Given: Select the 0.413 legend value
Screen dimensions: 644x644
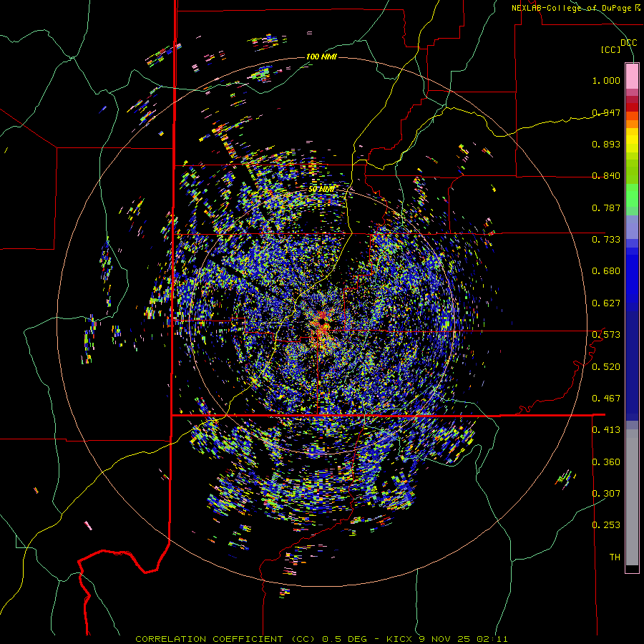Looking at the screenshot, I should [606, 430].
